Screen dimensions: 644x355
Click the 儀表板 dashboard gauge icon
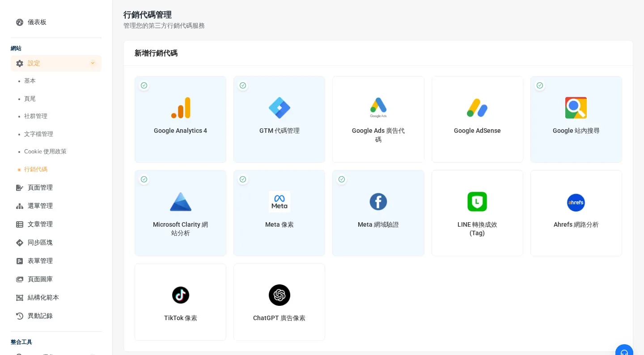20,22
